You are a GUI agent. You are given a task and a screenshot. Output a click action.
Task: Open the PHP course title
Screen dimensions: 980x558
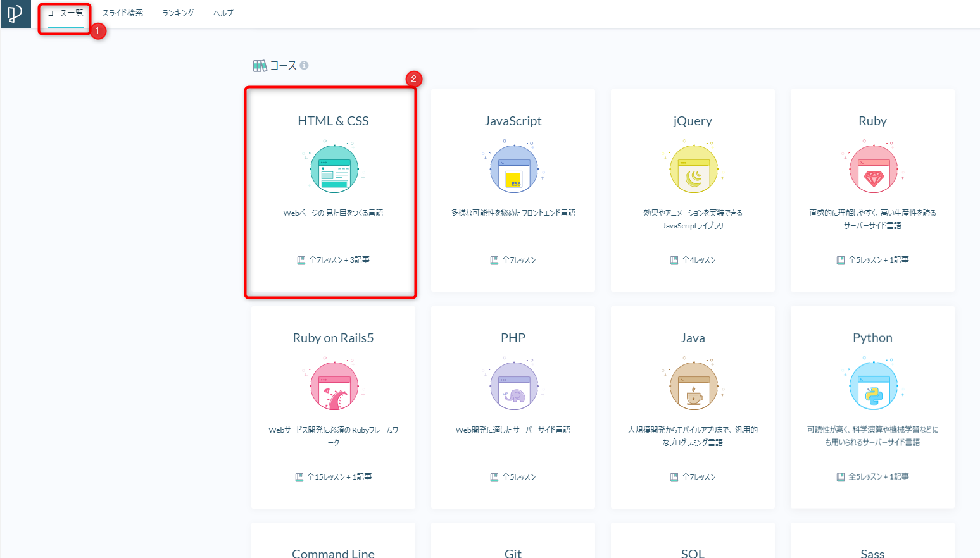[x=513, y=338]
